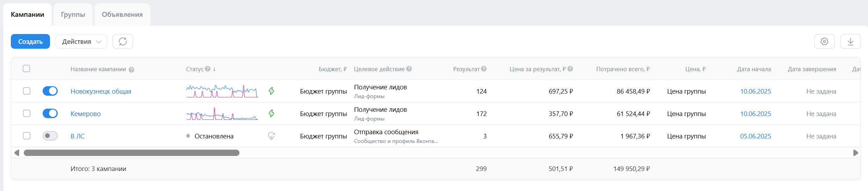Click the download report icon
The height and width of the screenshot is (191, 868).
[x=851, y=41]
